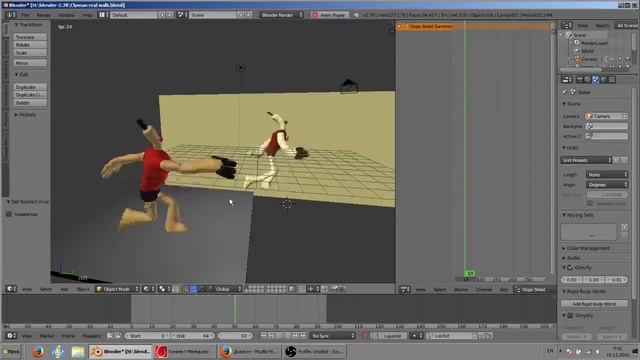Open the File menu
The image size is (640, 360).
25,15
